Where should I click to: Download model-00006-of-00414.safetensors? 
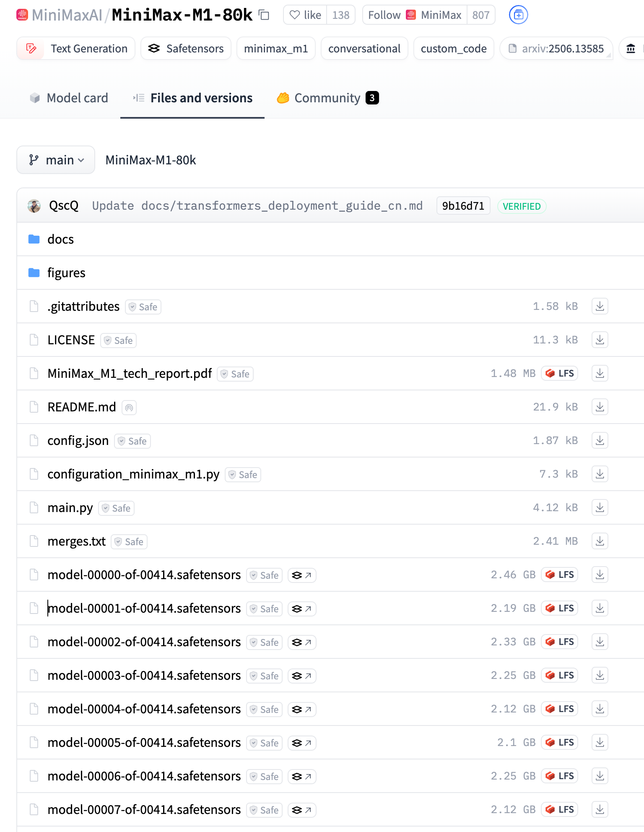tap(600, 776)
